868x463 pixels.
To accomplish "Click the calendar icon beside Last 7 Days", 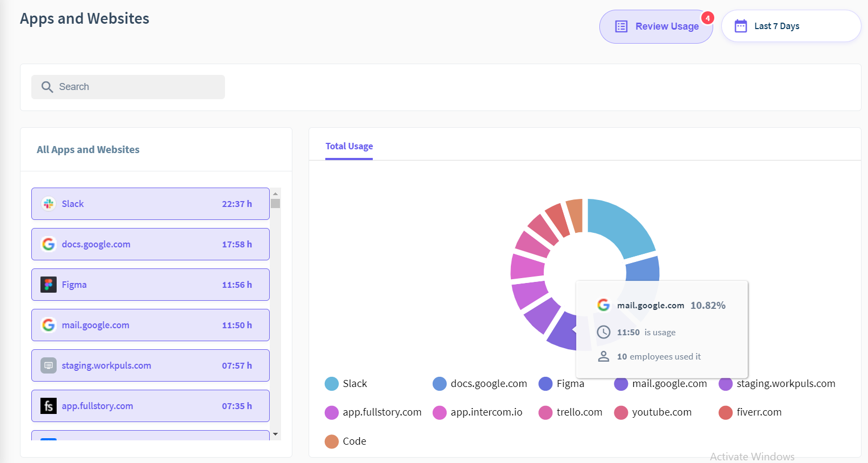I will point(741,26).
